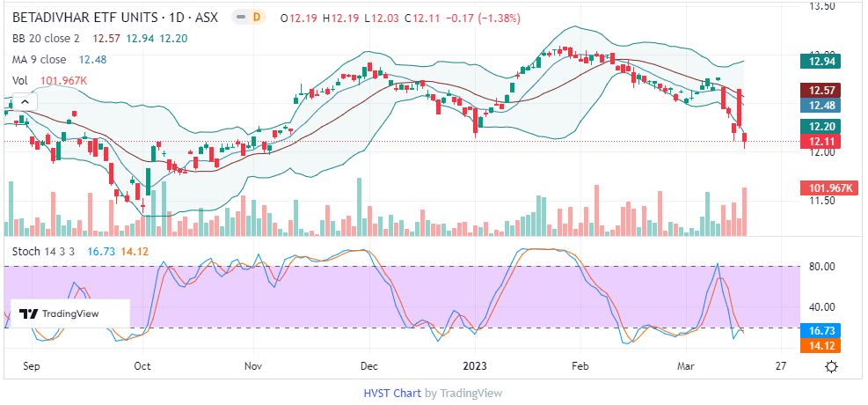Click the Oct label on time axis
This screenshot has height=405, width=868.
[x=142, y=364]
